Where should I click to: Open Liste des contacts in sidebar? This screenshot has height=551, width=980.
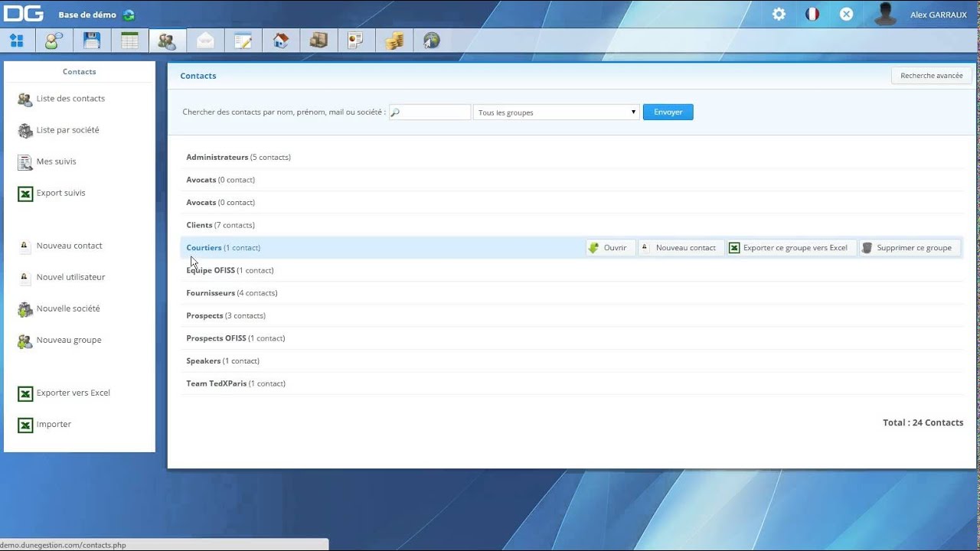[70, 99]
